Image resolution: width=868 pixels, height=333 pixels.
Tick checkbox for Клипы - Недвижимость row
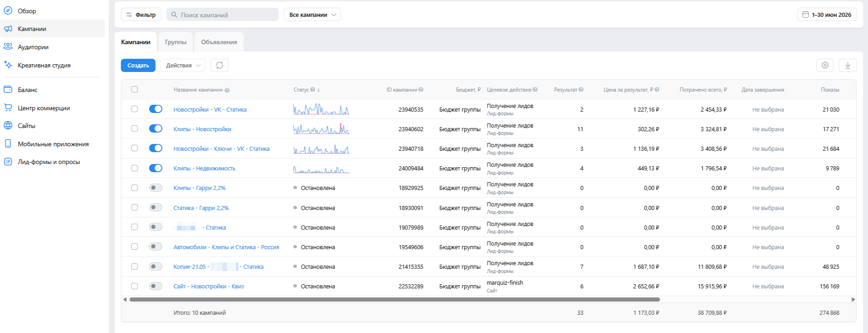pyautogui.click(x=134, y=168)
